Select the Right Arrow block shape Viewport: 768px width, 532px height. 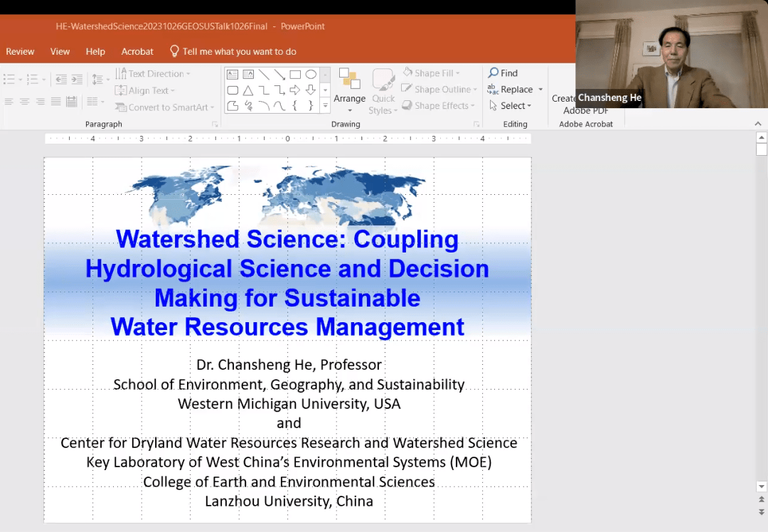(295, 90)
